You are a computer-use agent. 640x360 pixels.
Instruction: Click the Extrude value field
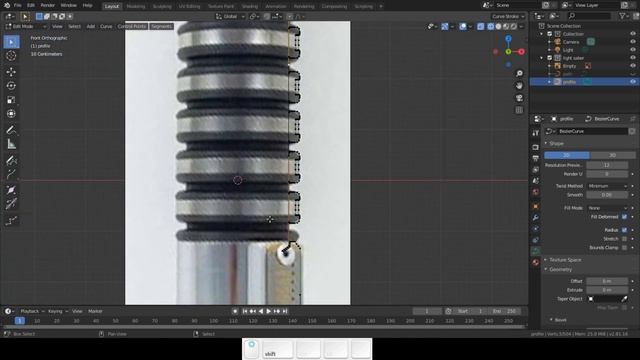[x=607, y=290]
